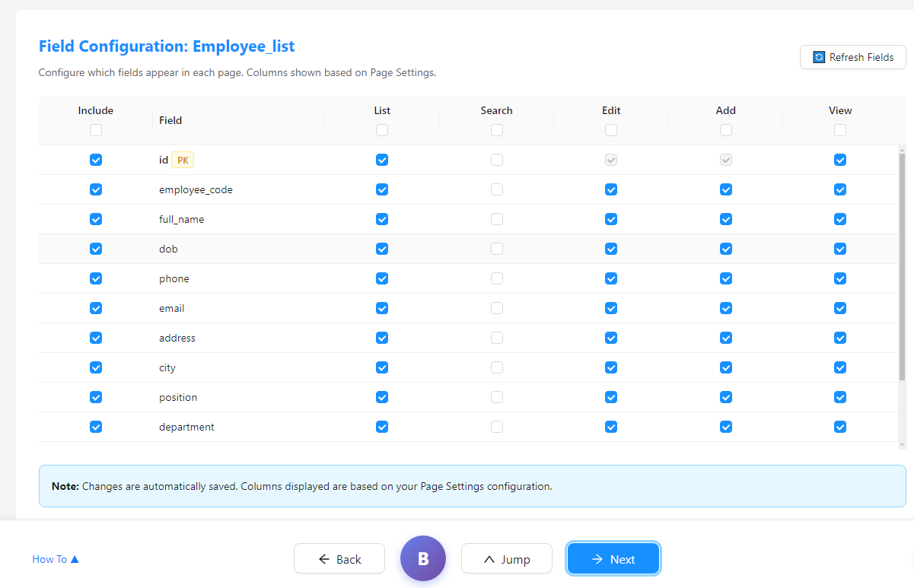Exclude the phone field via Include checkbox
The height and width of the screenshot is (588, 914).
coord(96,278)
